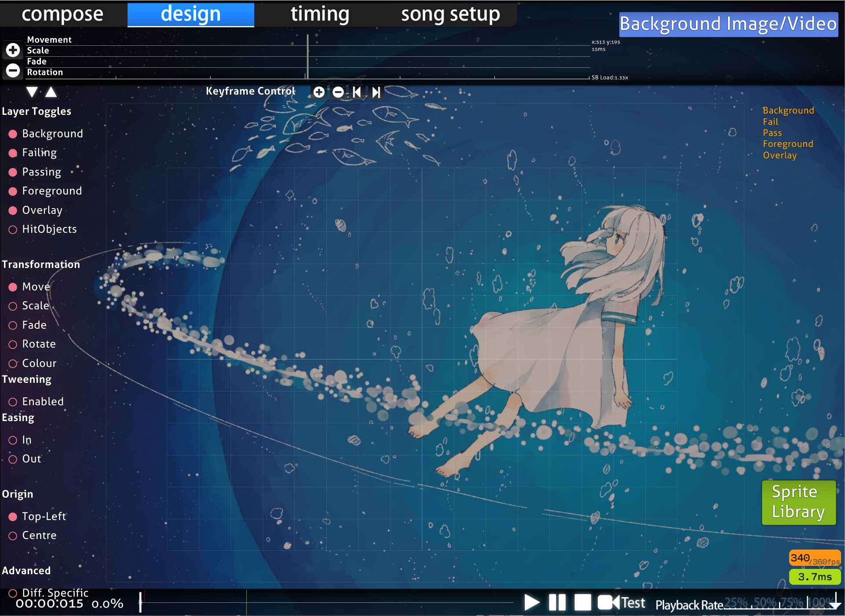
Task: Toggle the Passing layer visibility
Action: point(35,172)
